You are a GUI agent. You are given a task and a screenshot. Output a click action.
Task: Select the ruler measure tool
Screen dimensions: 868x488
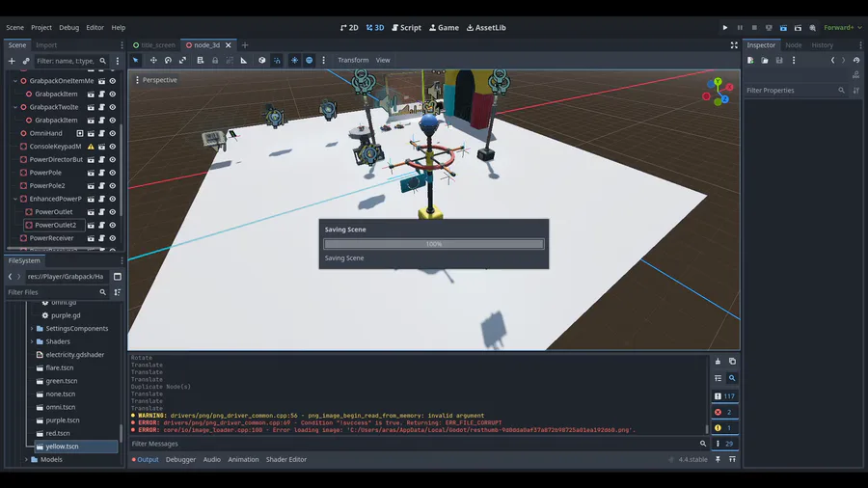[244, 61]
